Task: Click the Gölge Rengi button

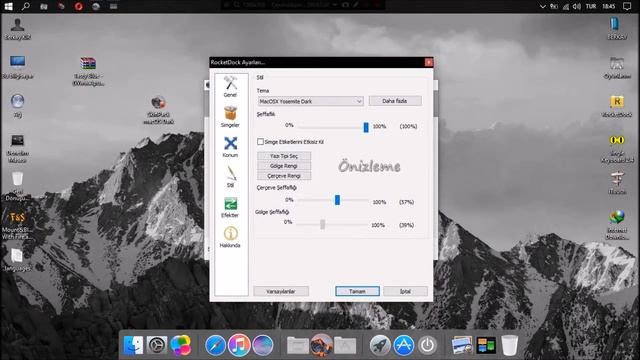Action: (284, 166)
